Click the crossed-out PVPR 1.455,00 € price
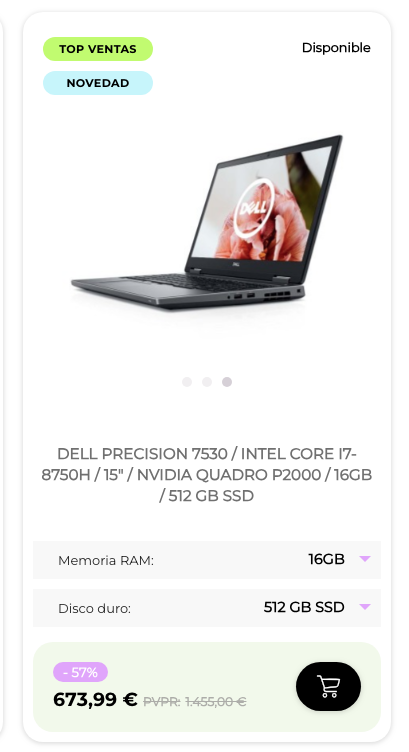 tap(195, 702)
